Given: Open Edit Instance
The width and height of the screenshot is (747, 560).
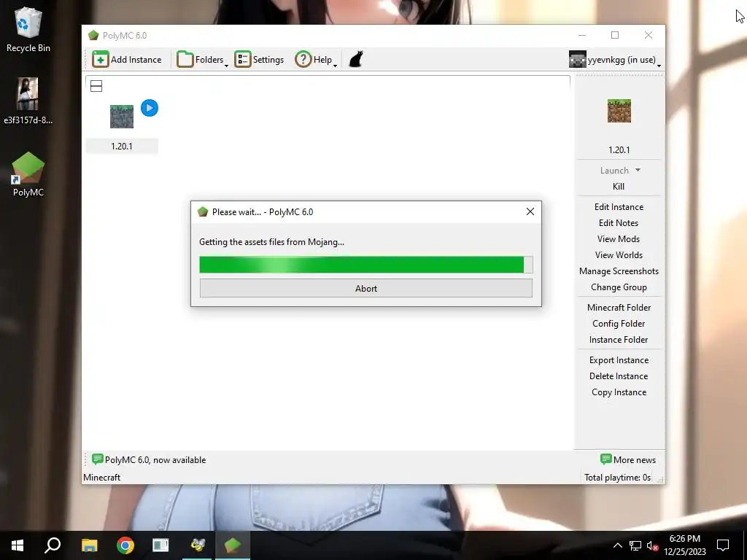Looking at the screenshot, I should (619, 206).
